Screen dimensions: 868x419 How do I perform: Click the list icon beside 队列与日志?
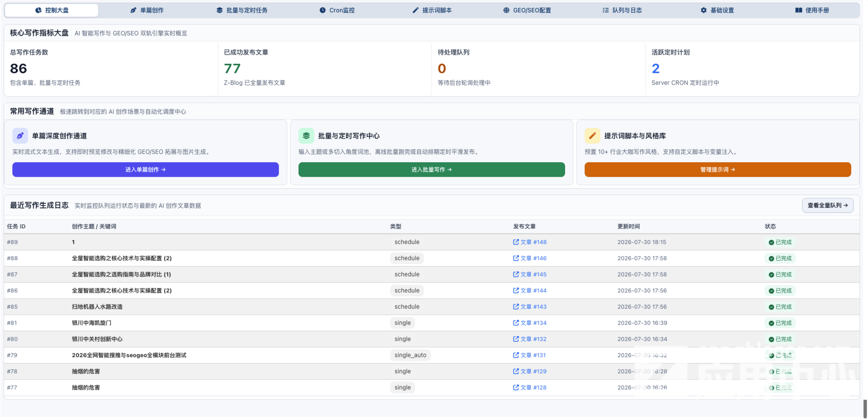pyautogui.click(x=606, y=10)
